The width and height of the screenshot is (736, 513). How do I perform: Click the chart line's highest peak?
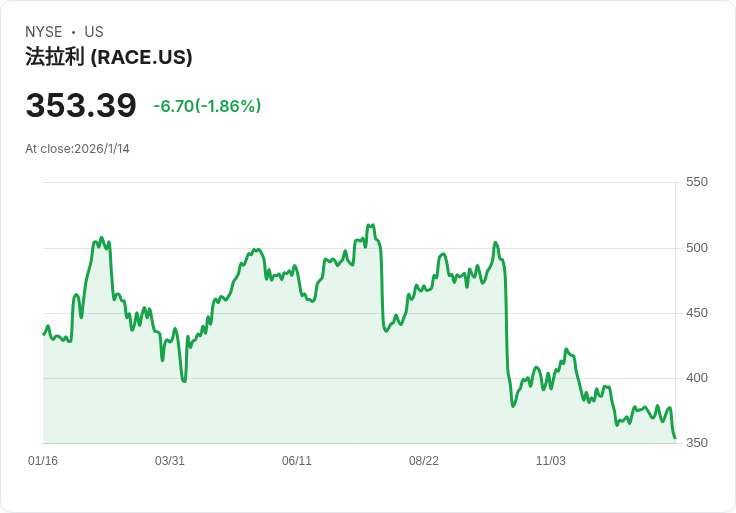370,226
